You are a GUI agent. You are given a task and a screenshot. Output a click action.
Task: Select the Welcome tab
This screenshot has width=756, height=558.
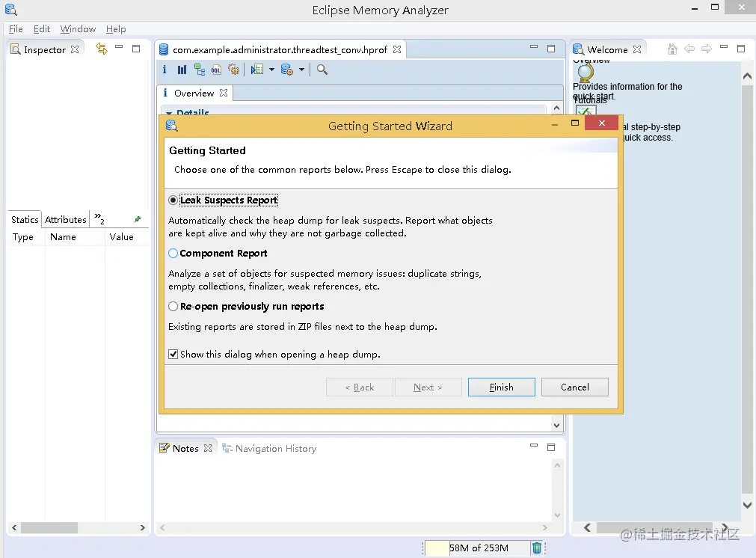(607, 49)
